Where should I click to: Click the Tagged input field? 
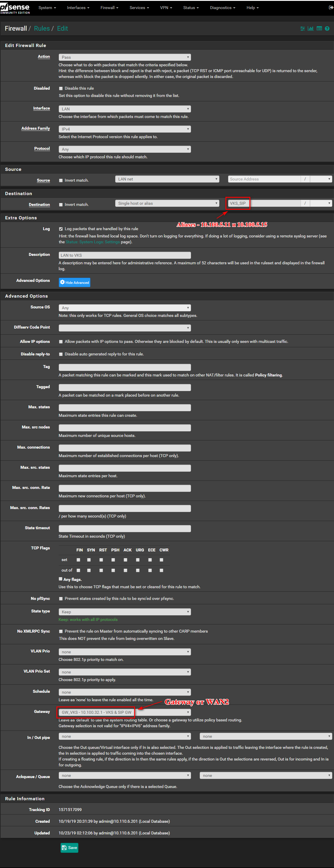(125, 388)
